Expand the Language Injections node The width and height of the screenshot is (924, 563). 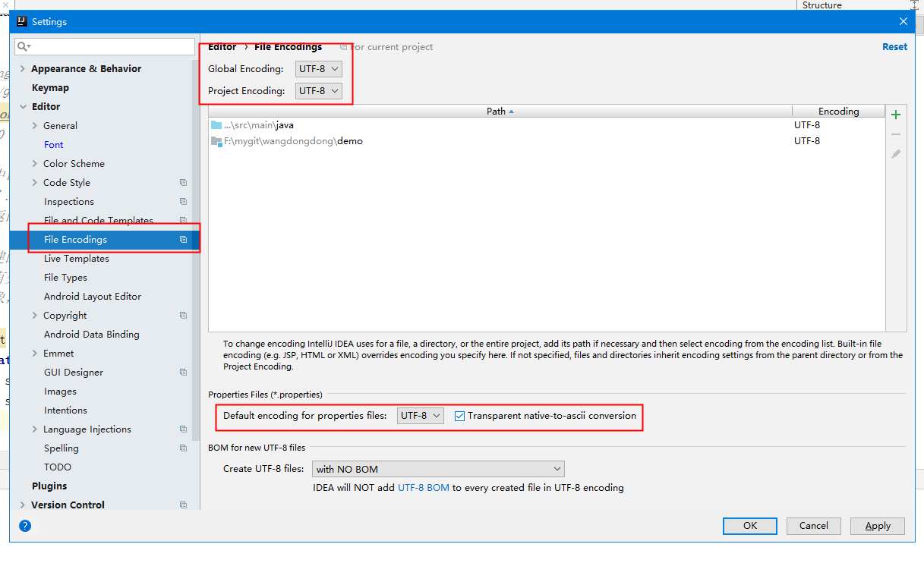tap(35, 429)
